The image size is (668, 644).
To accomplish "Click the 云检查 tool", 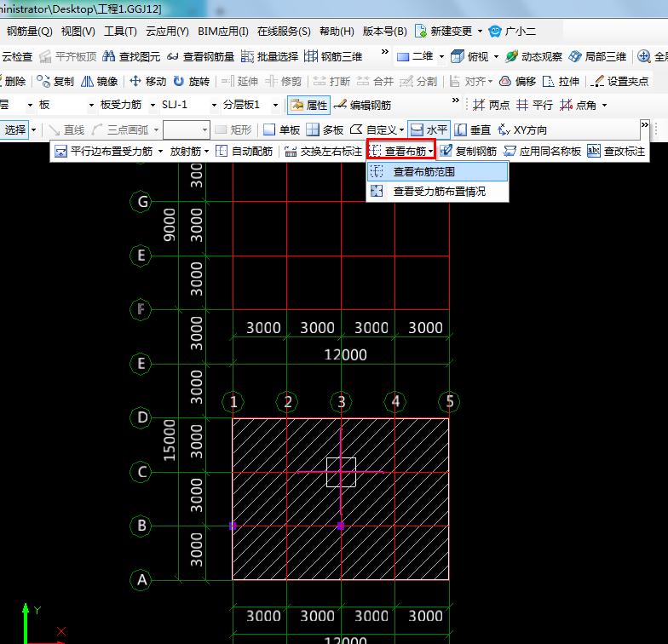I will coord(16,56).
